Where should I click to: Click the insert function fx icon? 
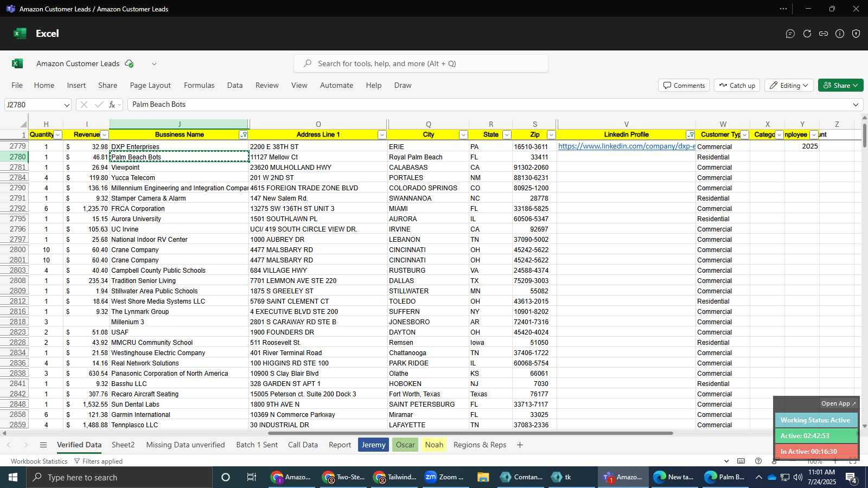tap(112, 105)
